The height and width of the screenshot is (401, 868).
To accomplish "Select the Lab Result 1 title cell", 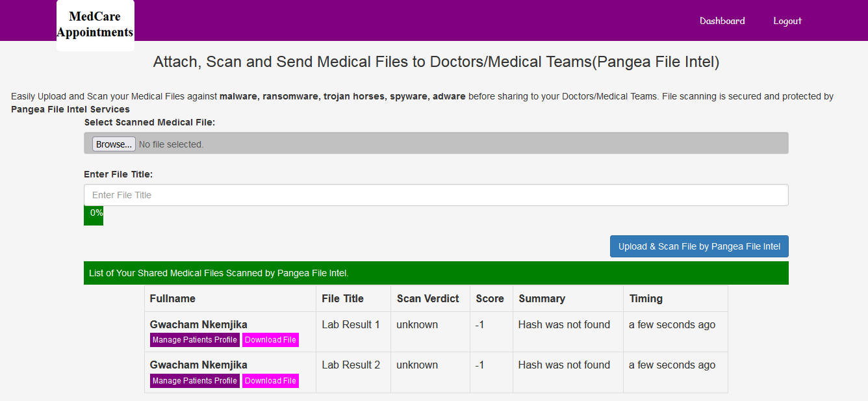I will [x=351, y=325].
